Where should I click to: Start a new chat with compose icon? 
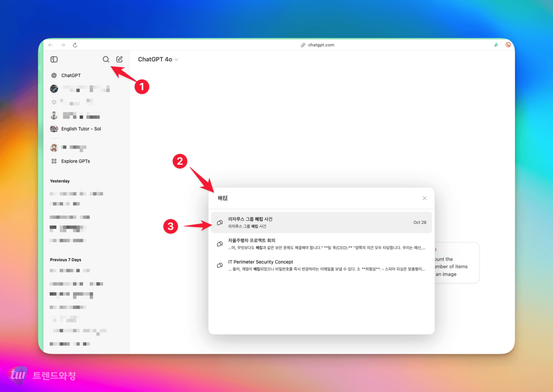coord(120,60)
